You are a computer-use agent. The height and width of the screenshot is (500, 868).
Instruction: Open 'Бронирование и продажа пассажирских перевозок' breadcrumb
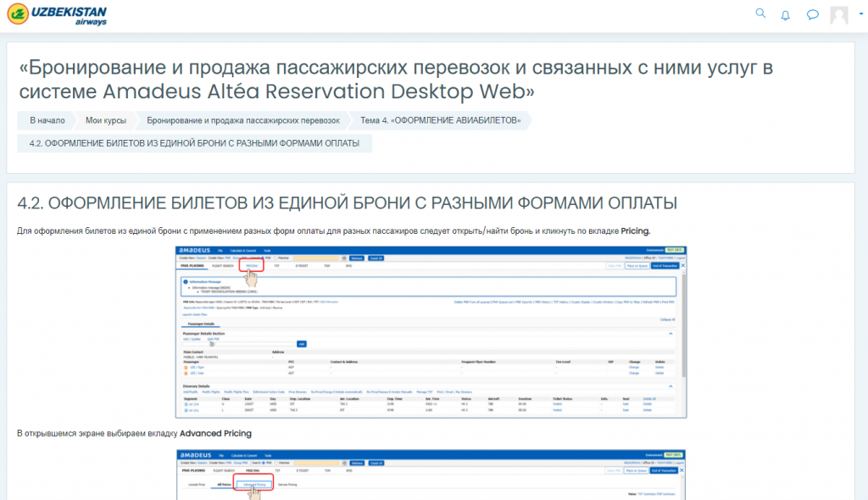[x=242, y=121]
